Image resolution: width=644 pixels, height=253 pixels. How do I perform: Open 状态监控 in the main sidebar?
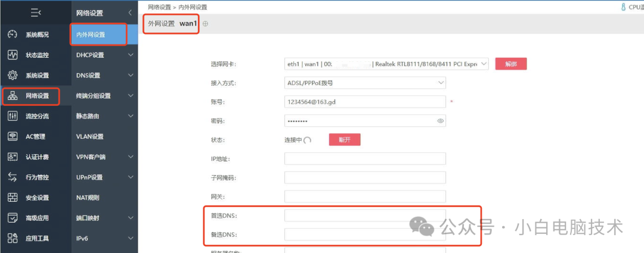37,55
